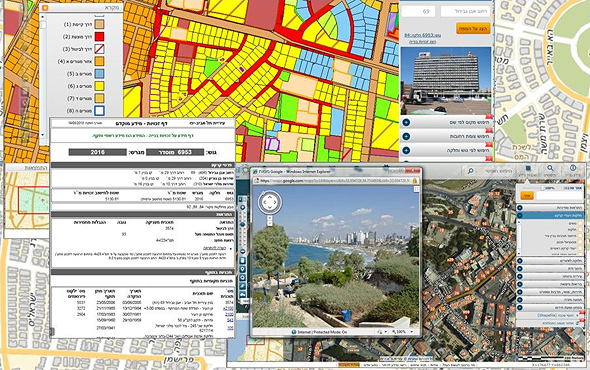Viewport: 590px width, 370px height.
Task: Open the link below the גוש 6953 line
Action: pyautogui.click(x=423, y=42)
